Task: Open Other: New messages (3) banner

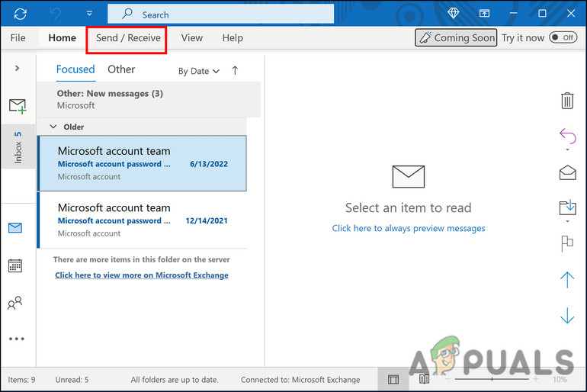Action: click(149, 100)
